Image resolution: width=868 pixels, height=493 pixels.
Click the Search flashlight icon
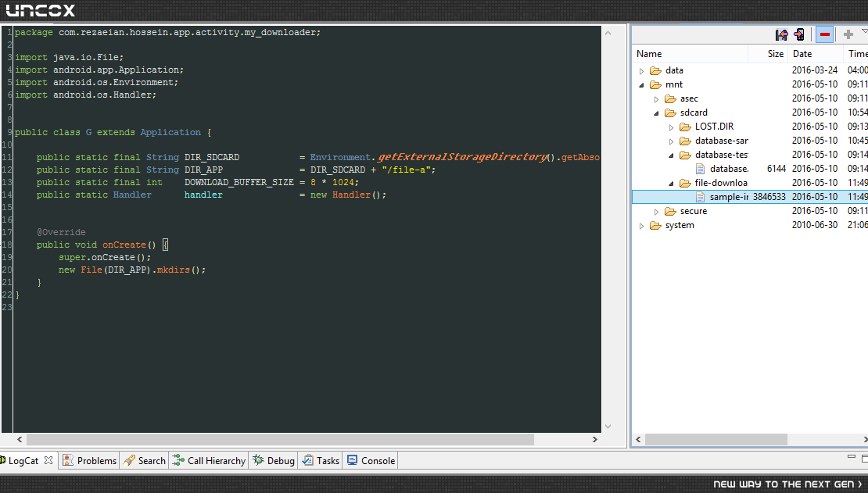129,460
